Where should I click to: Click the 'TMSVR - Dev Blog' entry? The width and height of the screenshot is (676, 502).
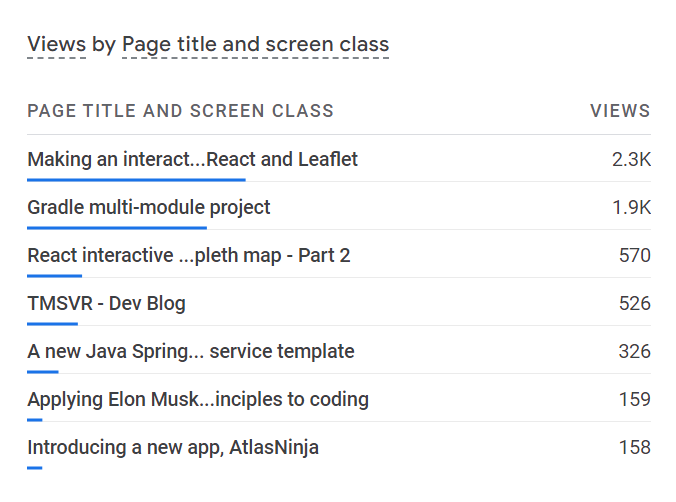(106, 303)
